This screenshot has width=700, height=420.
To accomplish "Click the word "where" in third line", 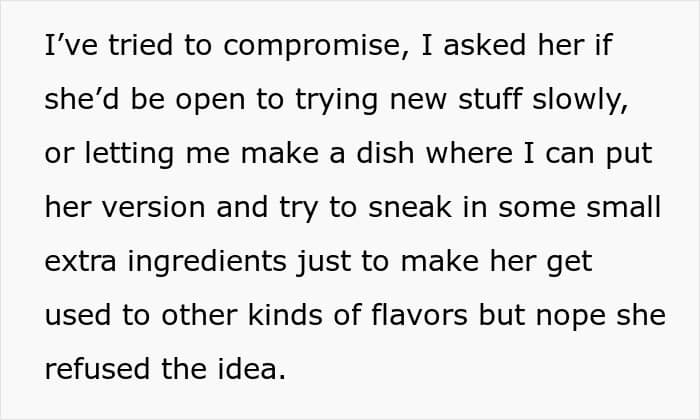I will (469, 154).
